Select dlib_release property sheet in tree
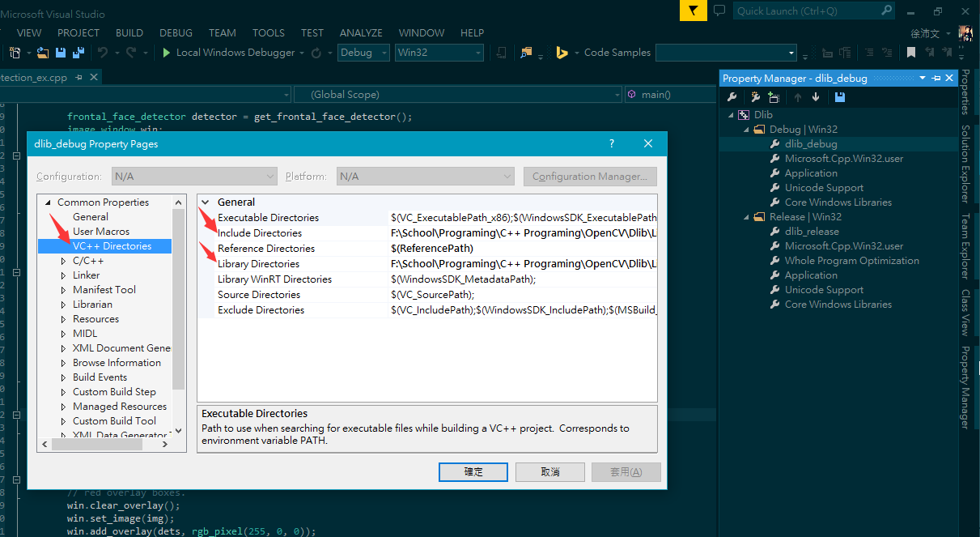Screen dimensions: 980x537 click(x=812, y=232)
